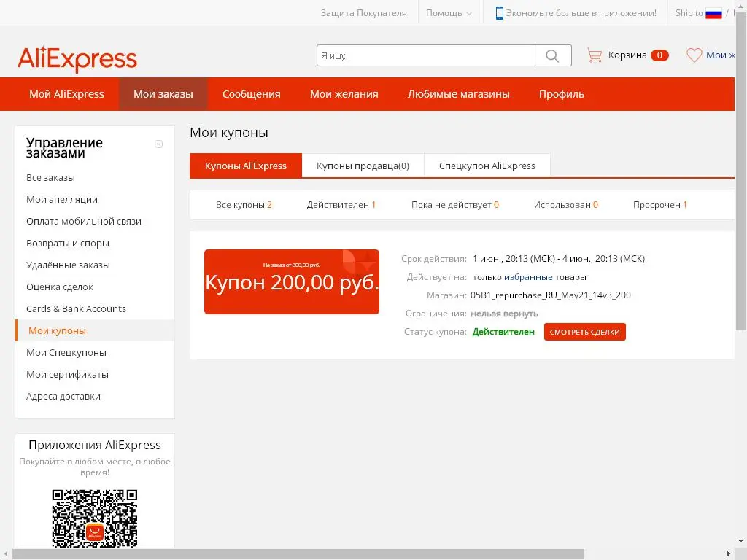Go to Мои желания in navigation

coord(344,94)
